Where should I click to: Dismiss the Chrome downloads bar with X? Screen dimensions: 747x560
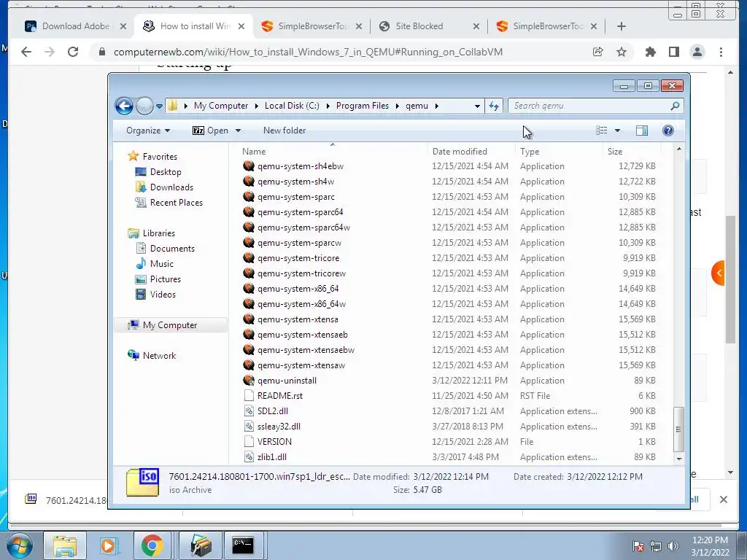723,499
